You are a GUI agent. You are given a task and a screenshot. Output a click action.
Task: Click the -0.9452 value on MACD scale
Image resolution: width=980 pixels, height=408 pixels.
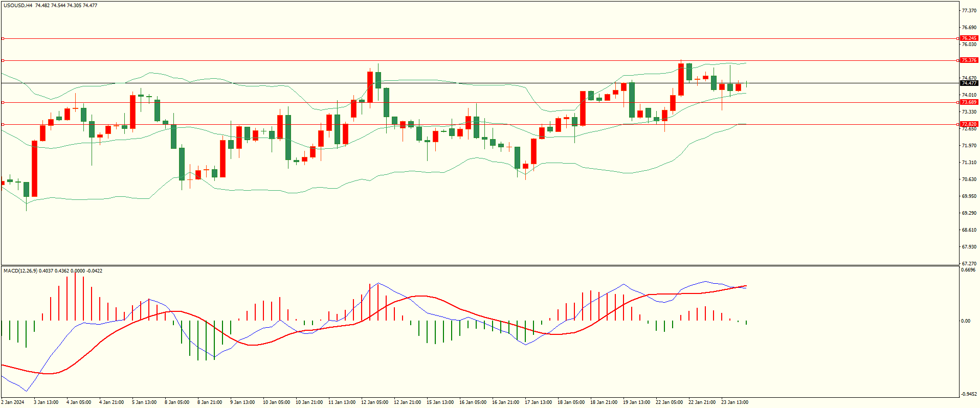click(968, 394)
